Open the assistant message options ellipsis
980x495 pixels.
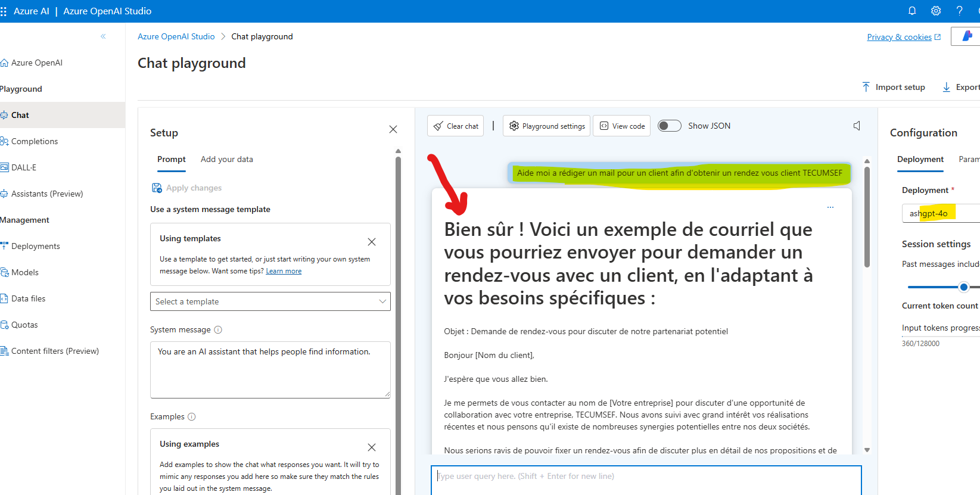pyautogui.click(x=830, y=207)
